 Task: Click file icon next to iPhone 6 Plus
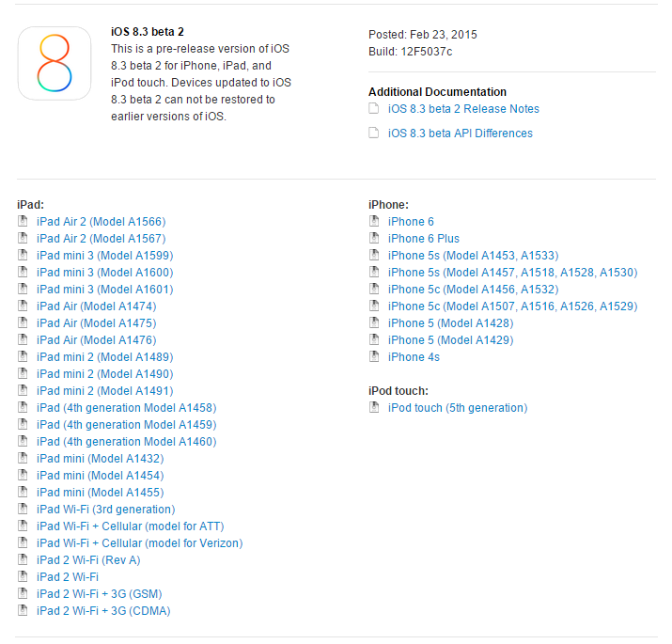[374, 238]
